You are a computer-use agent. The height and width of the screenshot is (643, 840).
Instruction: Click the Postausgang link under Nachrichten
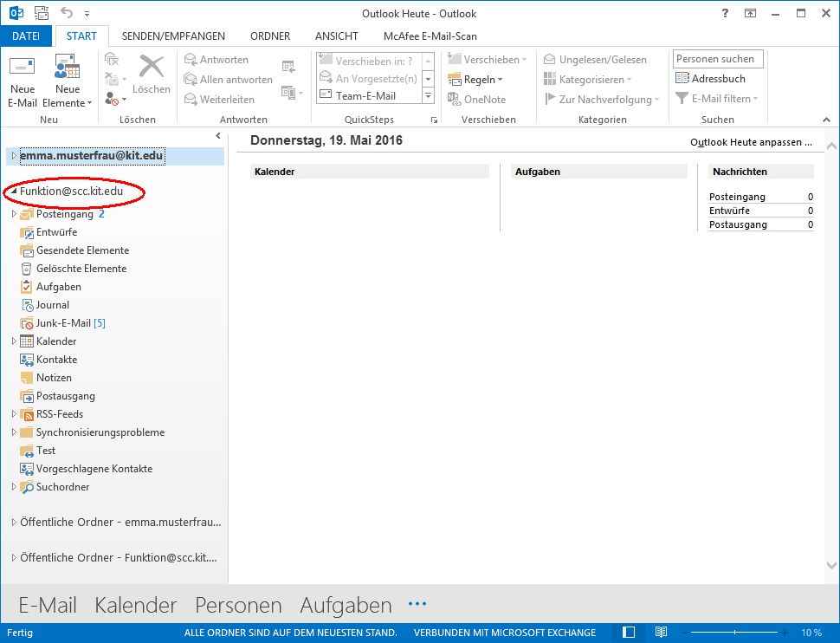click(738, 224)
